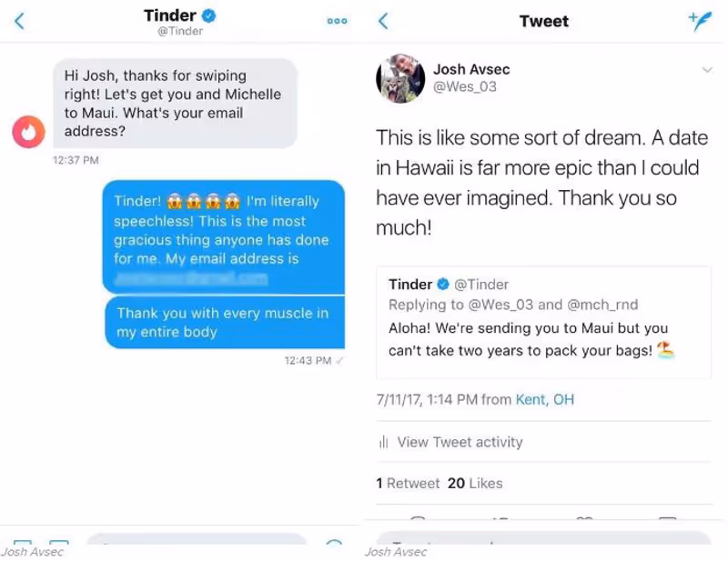Screen dimensions: 728x561
Task: Open the Kent, OH location link
Action: coord(544,399)
